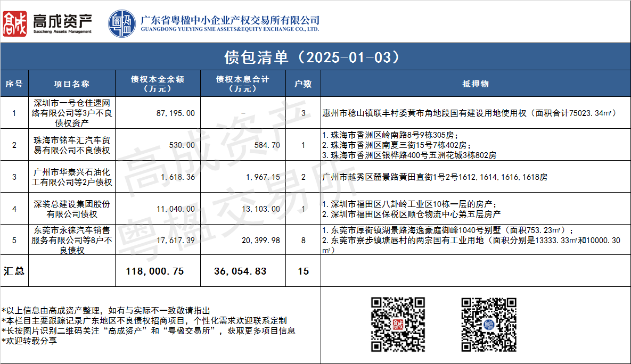Select project 深装总建设集团股份有限公司债权
631x364 pixels.
[72, 209]
